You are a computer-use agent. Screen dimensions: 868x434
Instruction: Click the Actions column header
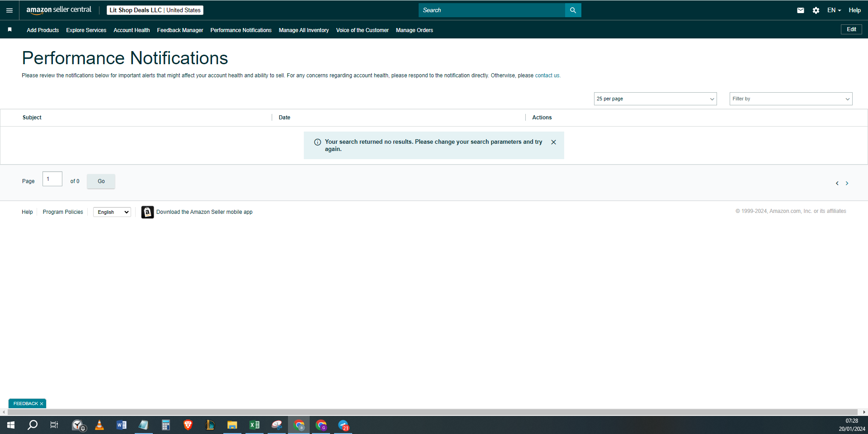click(x=542, y=118)
